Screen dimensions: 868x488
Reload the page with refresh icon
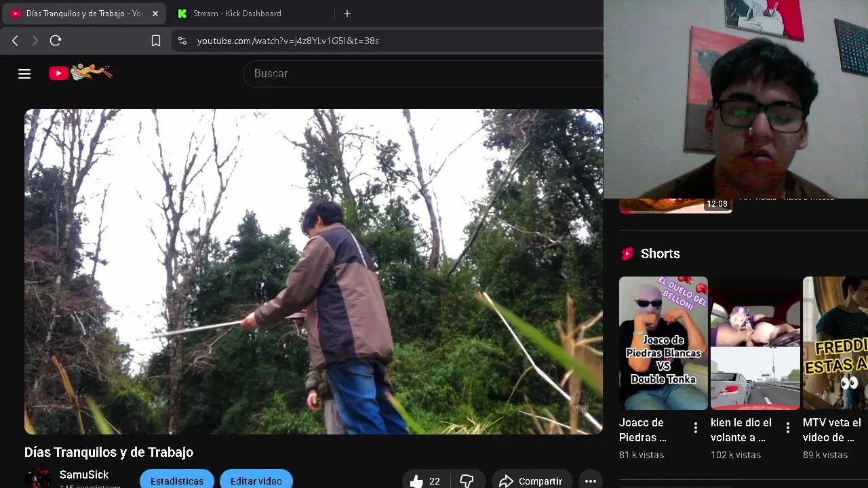pyautogui.click(x=56, y=41)
